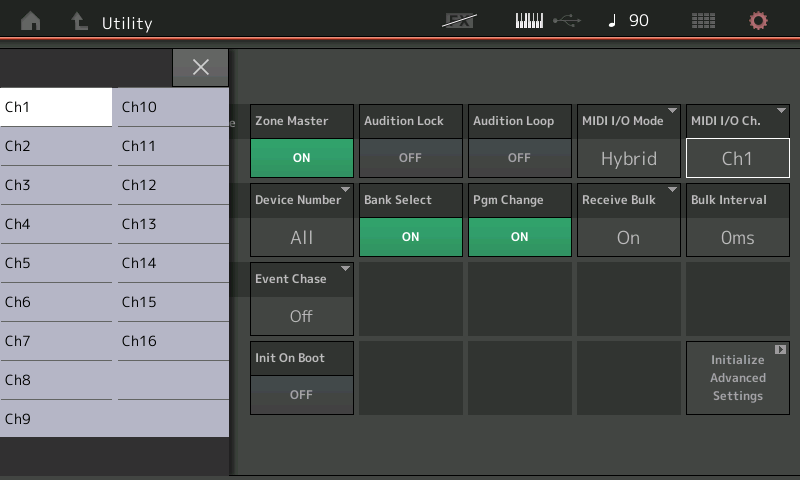Tap the keyboard MIDI status icon
The height and width of the screenshot is (480, 800).
pos(529,21)
